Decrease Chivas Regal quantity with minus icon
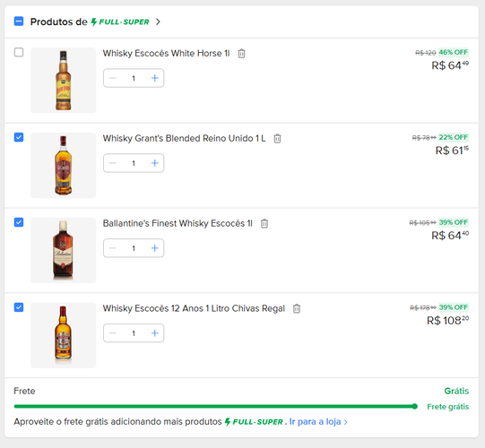485x448 pixels. pyautogui.click(x=113, y=333)
